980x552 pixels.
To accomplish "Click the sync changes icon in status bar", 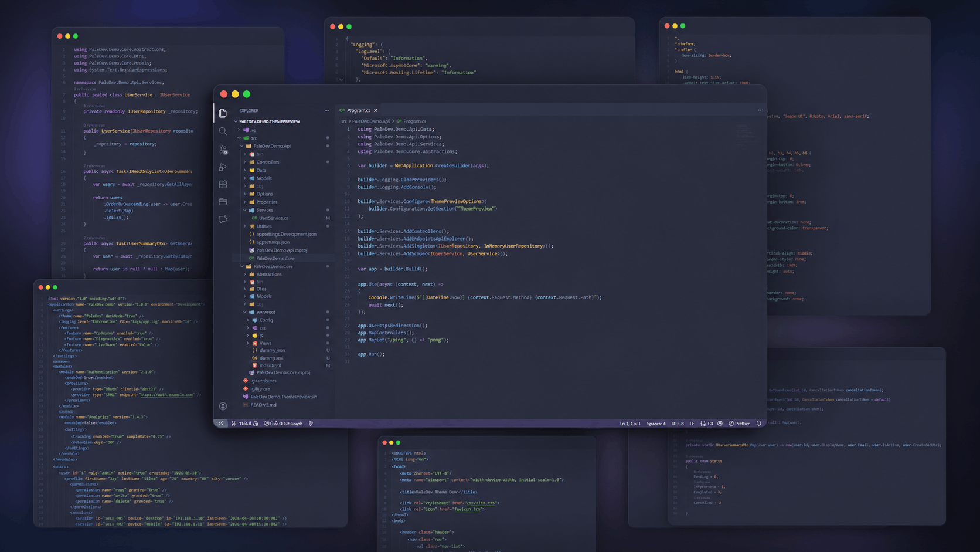I will point(256,424).
